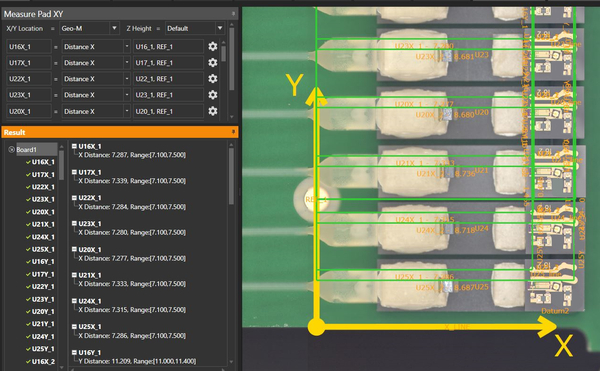Open settings gear for U20X_1 row

[x=213, y=111]
